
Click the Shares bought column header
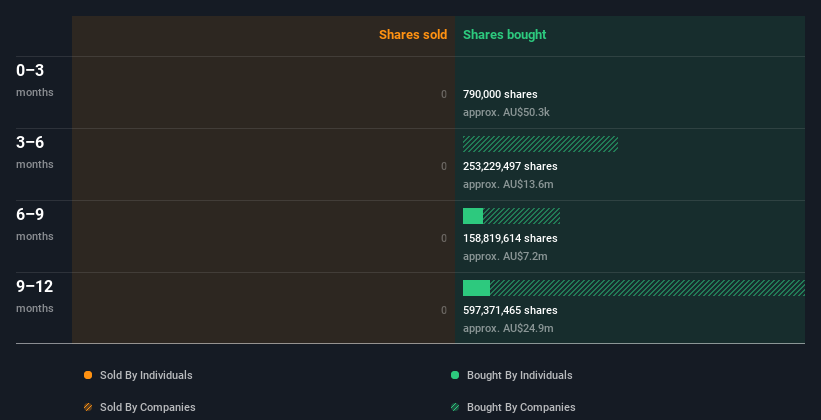pos(505,35)
